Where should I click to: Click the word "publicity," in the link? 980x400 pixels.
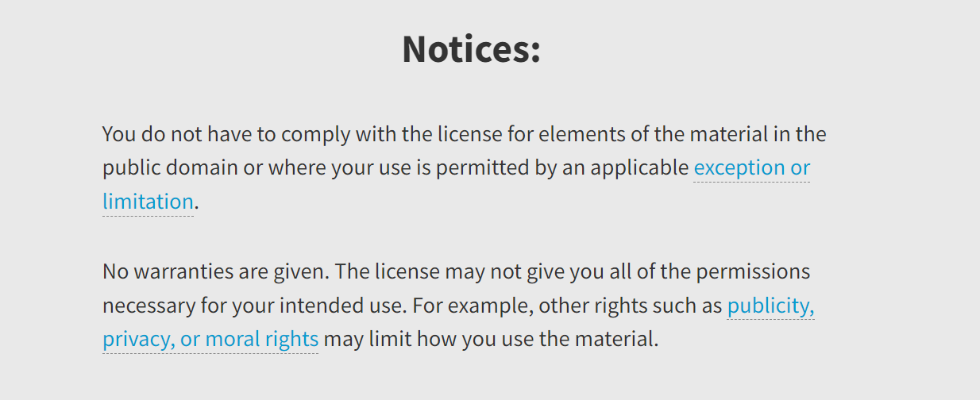770,306
